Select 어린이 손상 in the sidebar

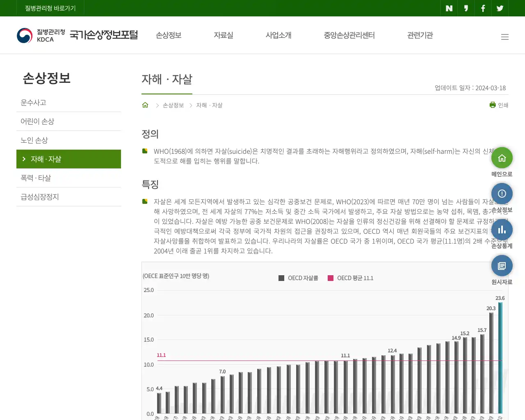68,121
